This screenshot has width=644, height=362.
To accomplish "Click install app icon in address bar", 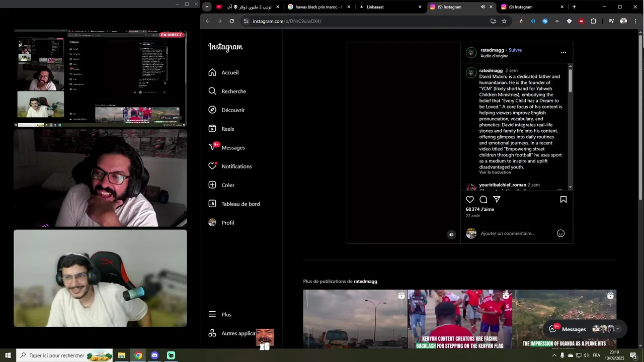I will click(493, 21).
